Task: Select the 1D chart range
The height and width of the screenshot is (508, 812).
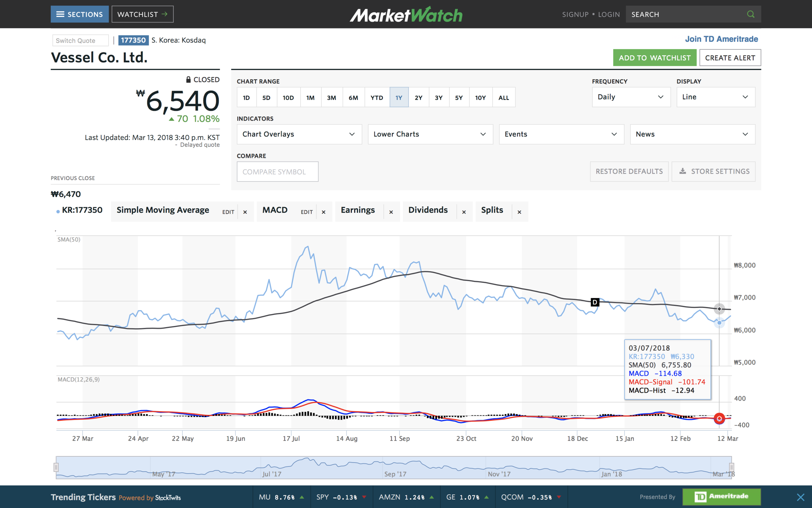Action: pyautogui.click(x=247, y=98)
